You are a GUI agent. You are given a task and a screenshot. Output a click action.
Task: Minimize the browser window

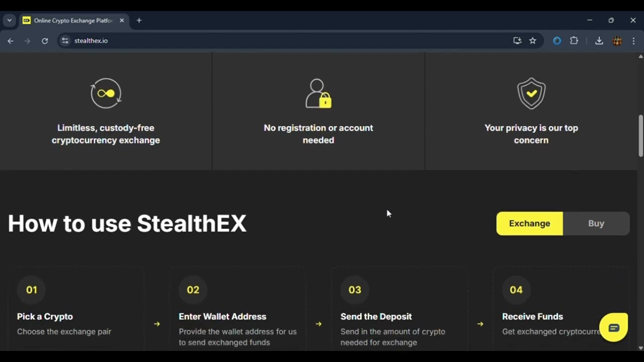pos(589,20)
